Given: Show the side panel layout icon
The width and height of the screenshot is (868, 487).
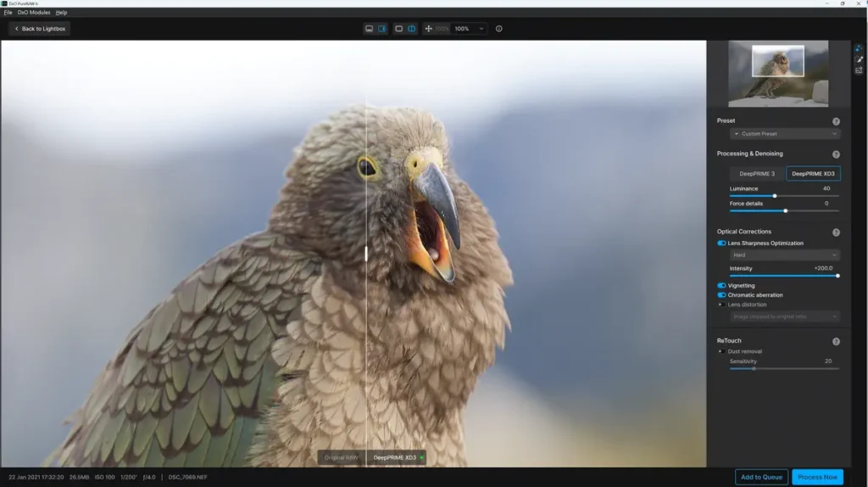Looking at the screenshot, I should [x=381, y=29].
